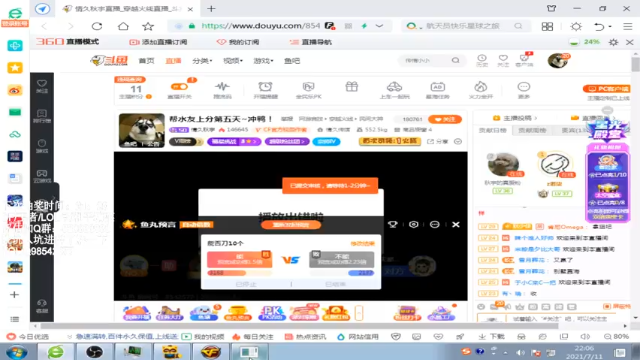Click the heart follow icon in dark sidebar

click(x=42, y=86)
